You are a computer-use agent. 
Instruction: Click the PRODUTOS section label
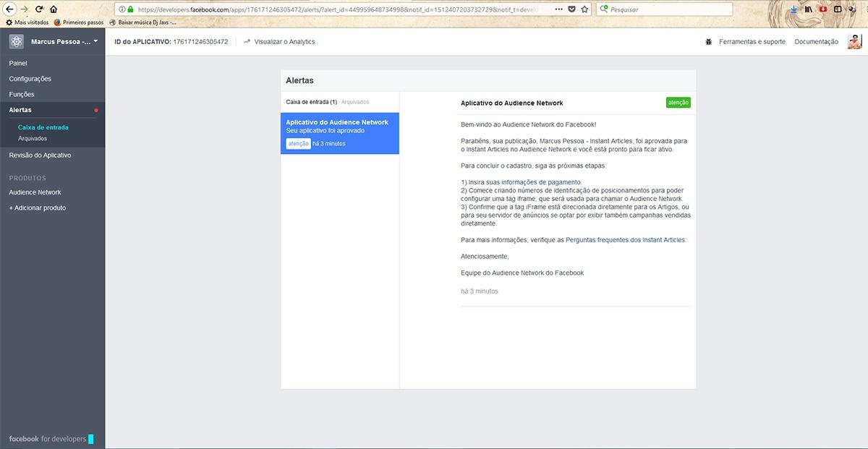coord(27,178)
